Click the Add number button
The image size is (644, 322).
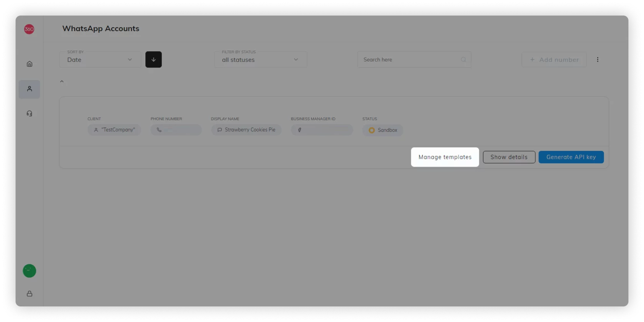coord(554,59)
